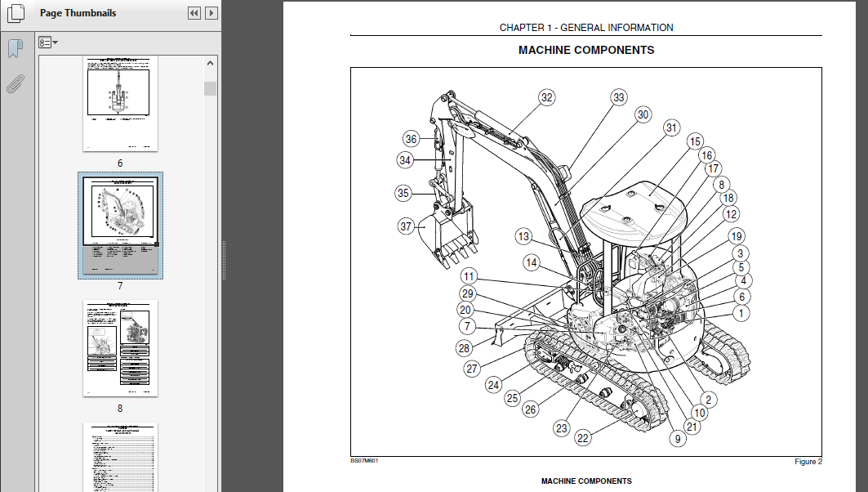Click callout number 31 on diagram
868x492 pixels.
coord(671,128)
